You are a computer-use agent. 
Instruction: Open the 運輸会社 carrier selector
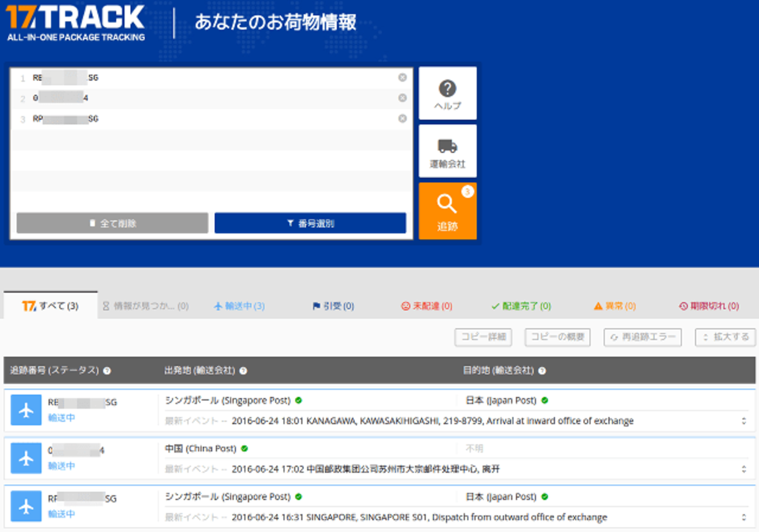pos(448,151)
